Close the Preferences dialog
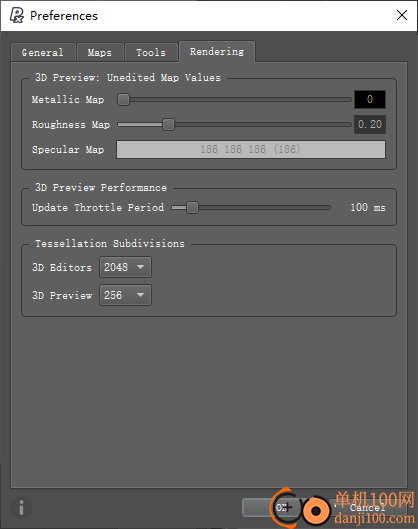This screenshot has height=529, width=418. click(x=401, y=15)
